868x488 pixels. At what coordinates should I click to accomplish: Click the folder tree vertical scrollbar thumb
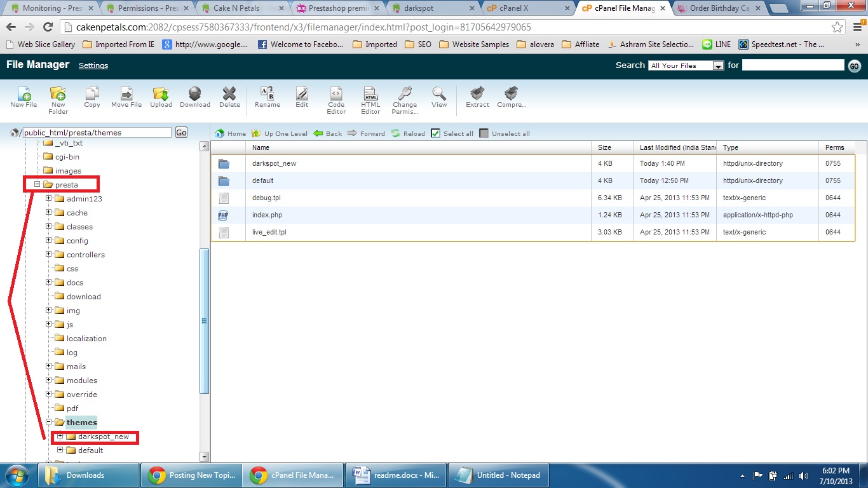tap(204, 321)
